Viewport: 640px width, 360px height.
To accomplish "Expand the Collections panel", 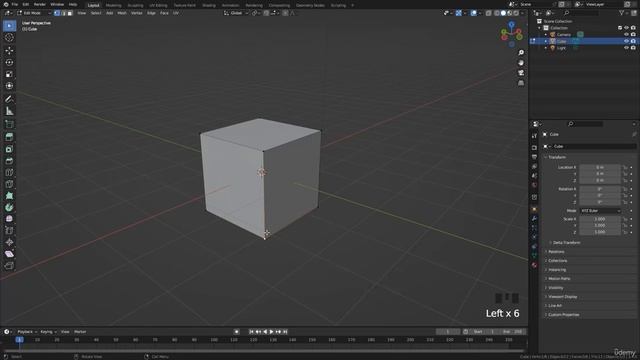I will point(557,261).
